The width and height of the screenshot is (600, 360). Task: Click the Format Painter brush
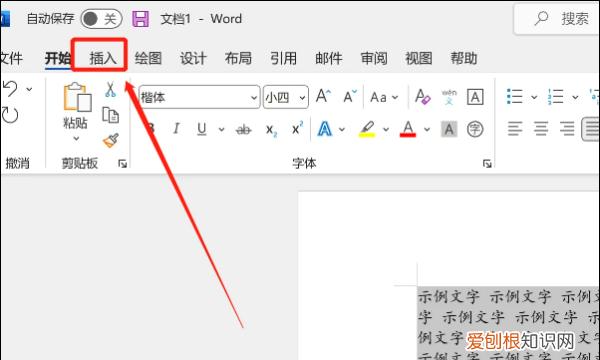tap(111, 140)
